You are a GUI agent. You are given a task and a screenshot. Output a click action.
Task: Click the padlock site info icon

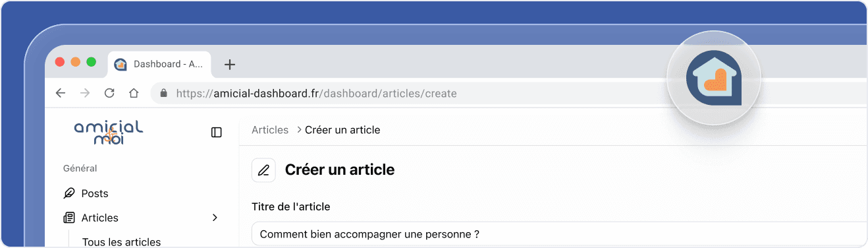click(164, 94)
